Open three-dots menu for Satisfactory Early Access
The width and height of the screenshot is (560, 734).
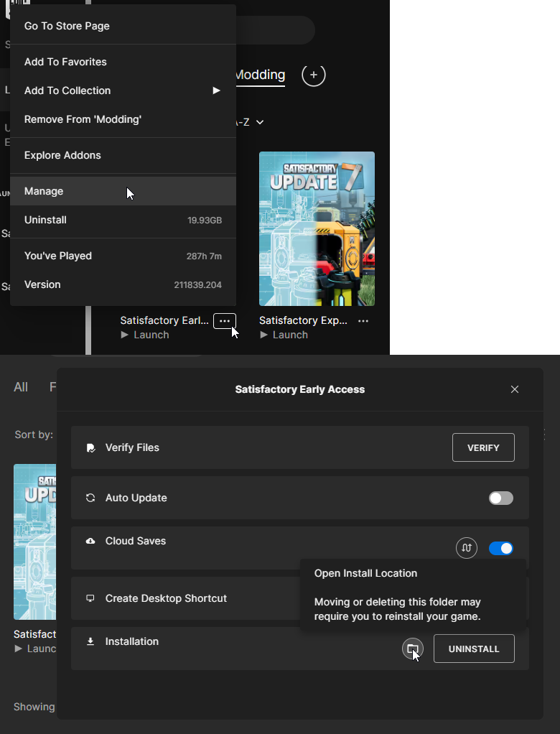coord(225,321)
